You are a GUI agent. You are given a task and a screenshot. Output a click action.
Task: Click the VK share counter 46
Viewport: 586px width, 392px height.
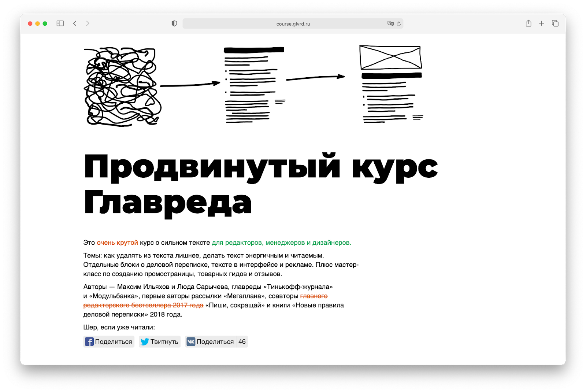coord(242,341)
